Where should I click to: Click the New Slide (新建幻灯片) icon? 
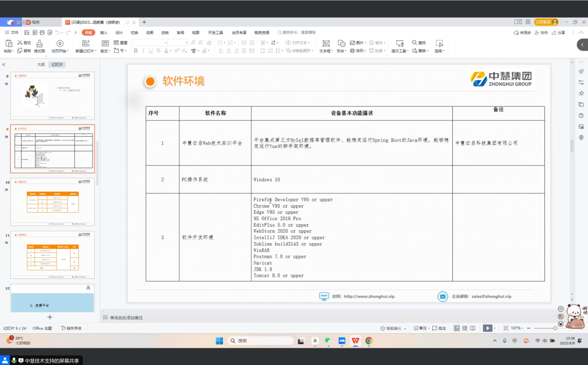[86, 44]
